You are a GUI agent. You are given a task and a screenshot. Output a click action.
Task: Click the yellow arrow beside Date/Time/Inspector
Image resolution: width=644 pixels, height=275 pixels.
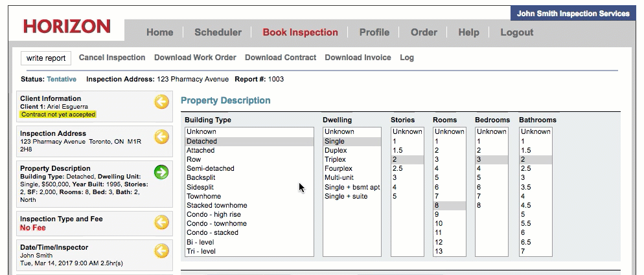[161, 251]
